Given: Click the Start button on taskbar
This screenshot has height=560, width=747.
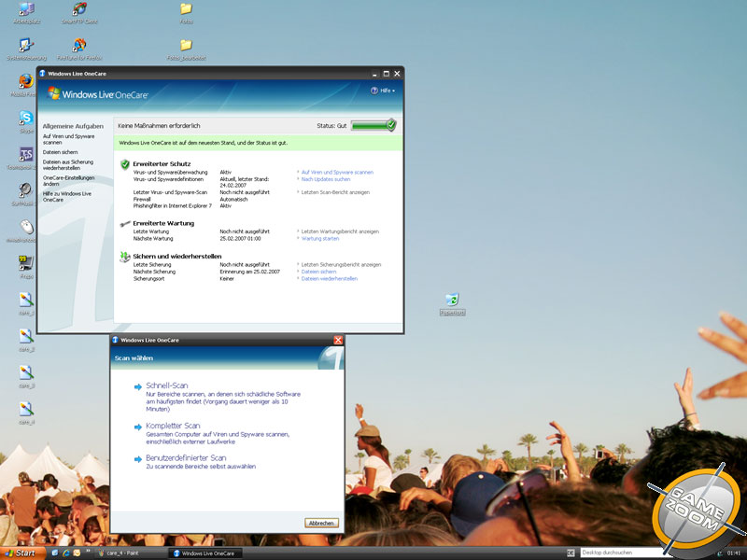Looking at the screenshot, I should click(x=21, y=553).
